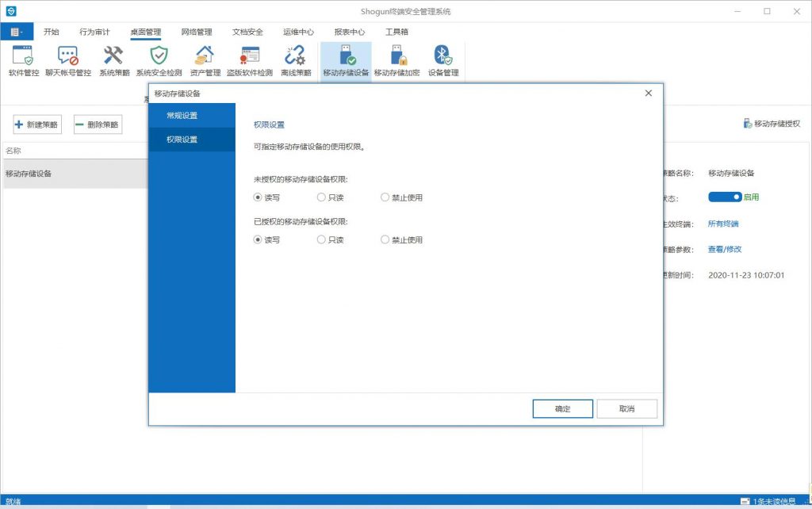Click the 盗版软件检测 detection icon
This screenshot has width=812, height=509.
coord(249,56)
